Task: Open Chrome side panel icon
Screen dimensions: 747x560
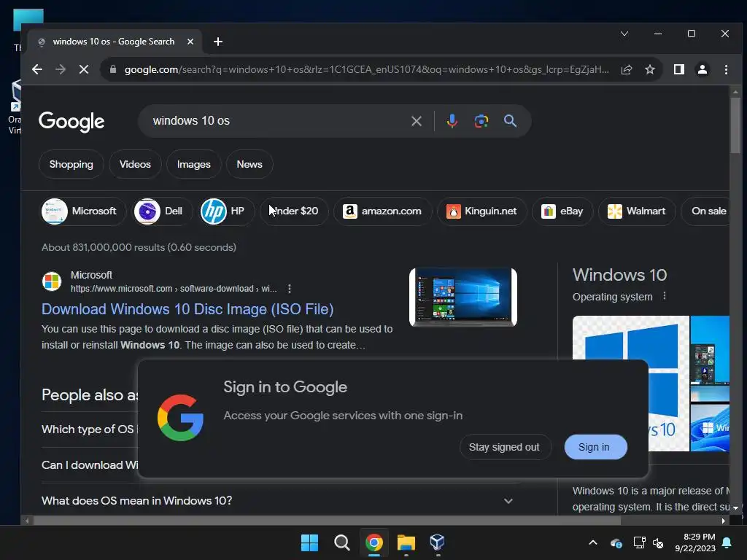Action: click(679, 69)
